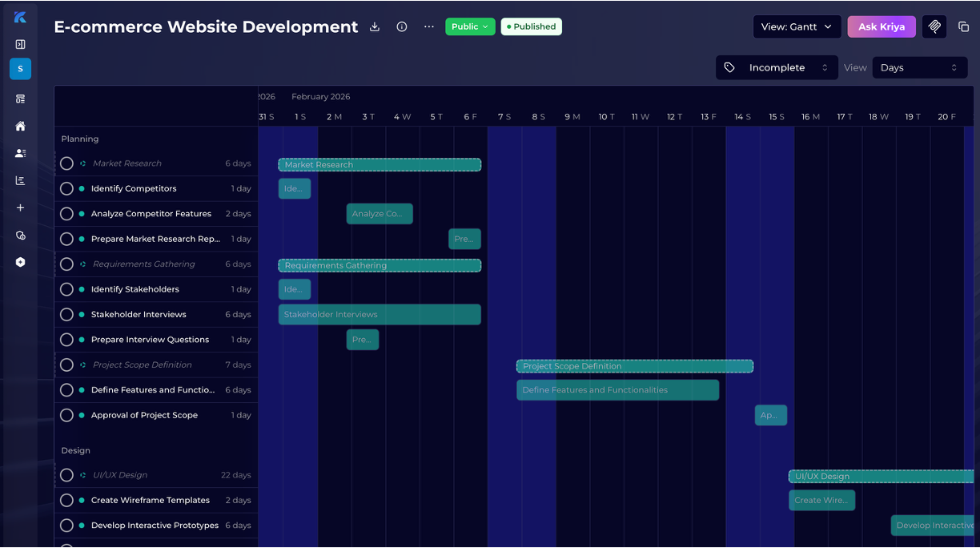980x548 pixels.
Task: Open the View: Gantt dropdown
Action: [797, 26]
